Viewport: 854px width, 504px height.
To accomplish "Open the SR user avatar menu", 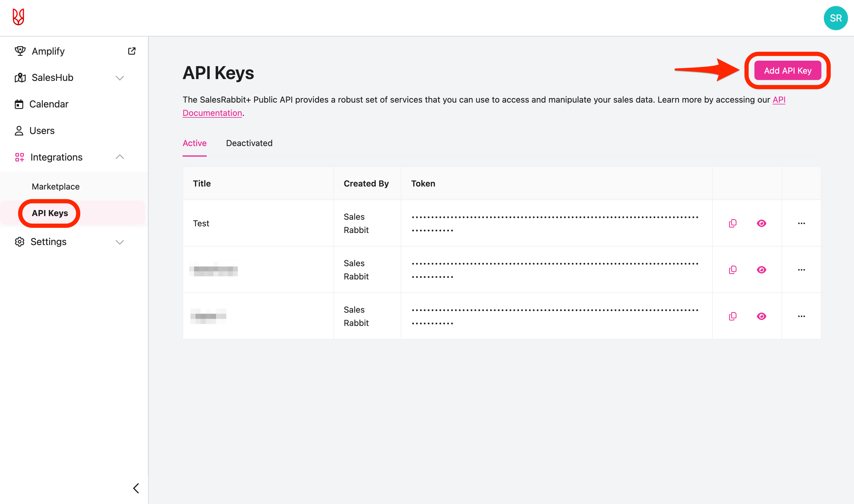I will 835,18.
